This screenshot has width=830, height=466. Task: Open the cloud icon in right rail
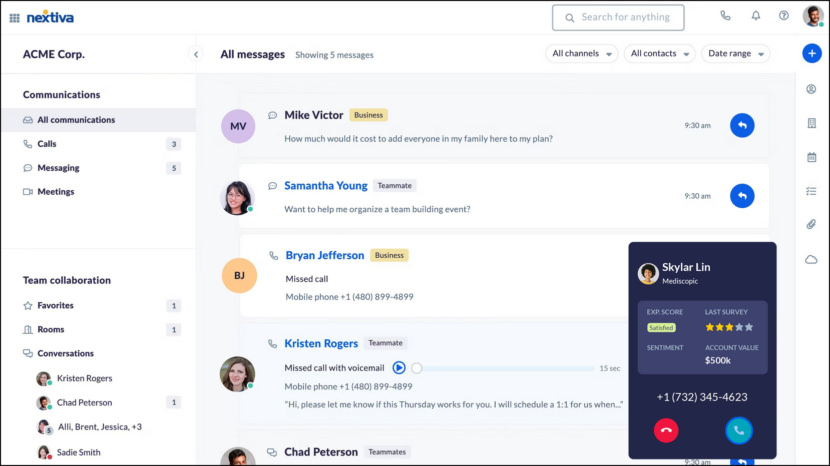811,259
